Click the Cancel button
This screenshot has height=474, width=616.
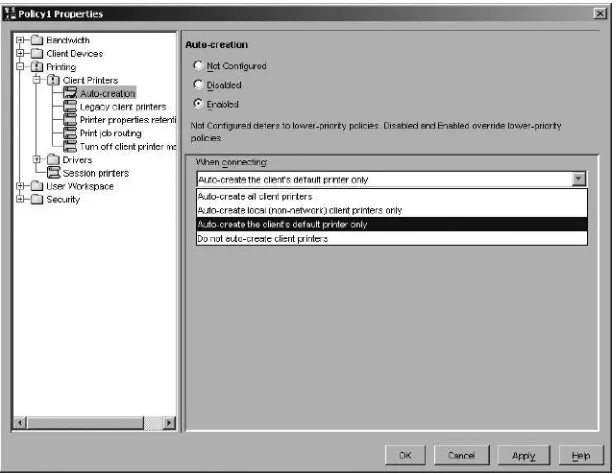(x=462, y=455)
